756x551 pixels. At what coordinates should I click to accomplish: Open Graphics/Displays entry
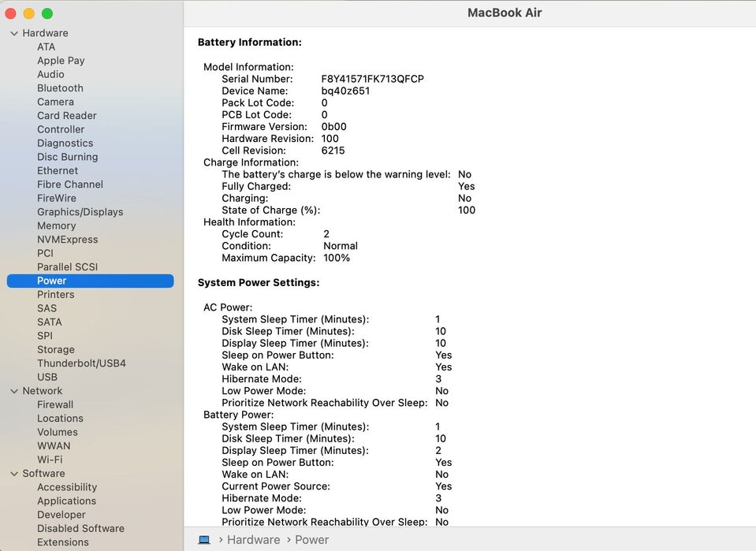coord(80,212)
